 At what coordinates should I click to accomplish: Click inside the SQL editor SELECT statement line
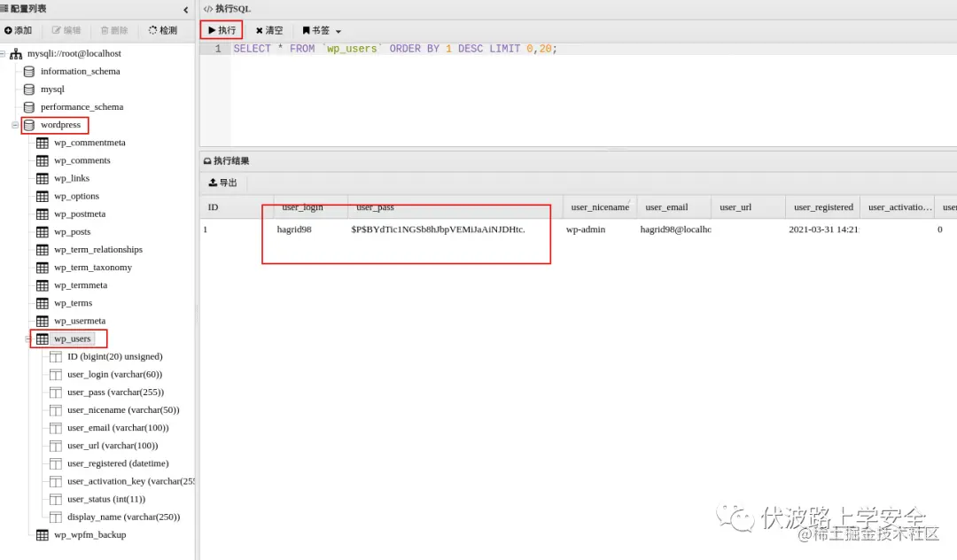point(395,49)
